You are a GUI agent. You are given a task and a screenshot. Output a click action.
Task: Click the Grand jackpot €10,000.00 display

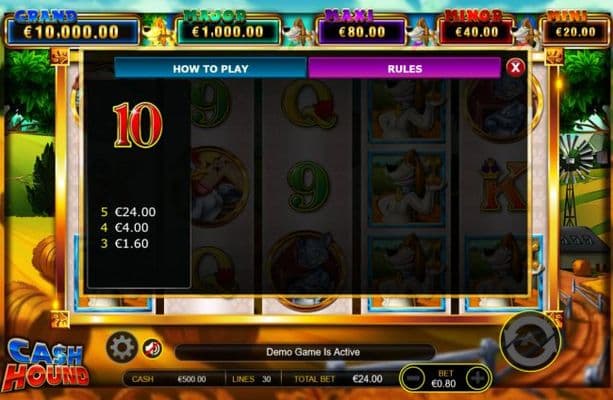(x=72, y=31)
